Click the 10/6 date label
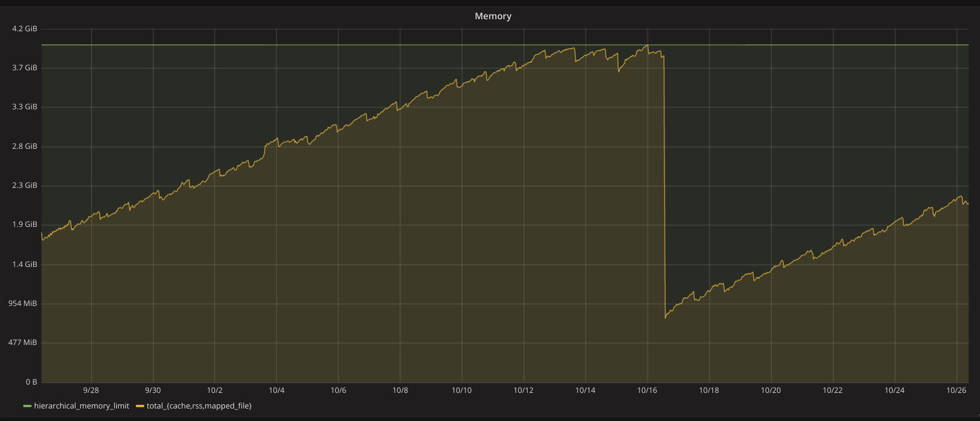This screenshot has width=980, height=421. pos(338,390)
